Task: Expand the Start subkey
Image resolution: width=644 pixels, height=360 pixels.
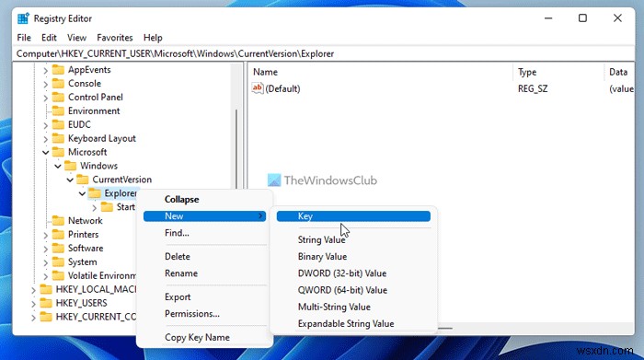Action: pos(95,207)
